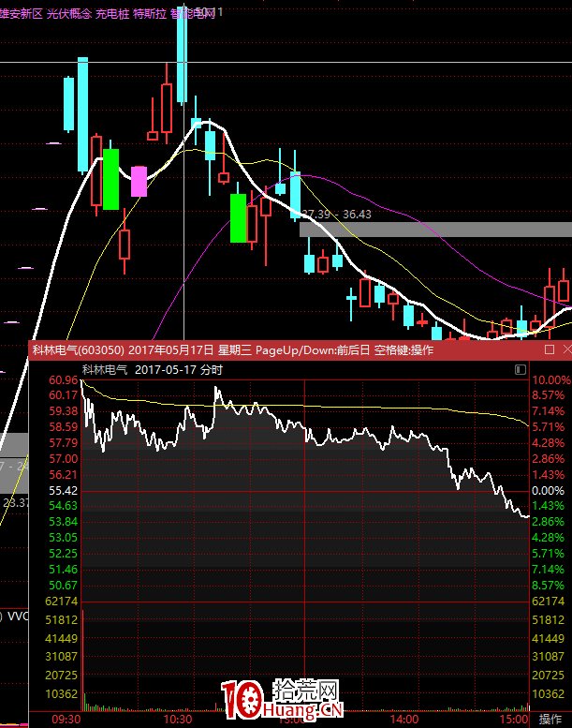This screenshot has width=572, height=728.
Task: Click the 科林电气 2017-05-17 分时 chart label
Action: [153, 370]
